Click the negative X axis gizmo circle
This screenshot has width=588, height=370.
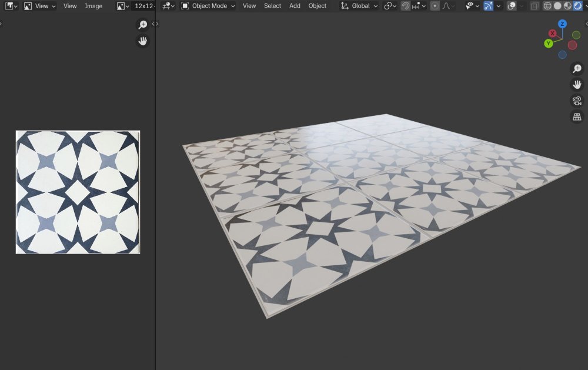pyautogui.click(x=572, y=45)
